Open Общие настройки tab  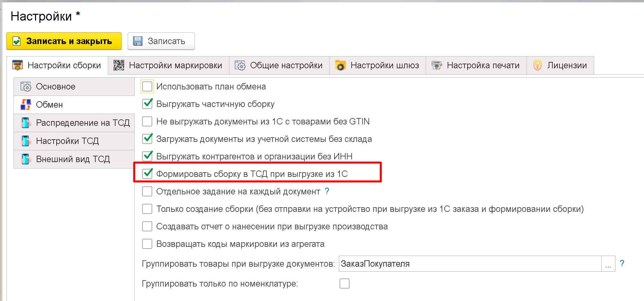pos(279,65)
